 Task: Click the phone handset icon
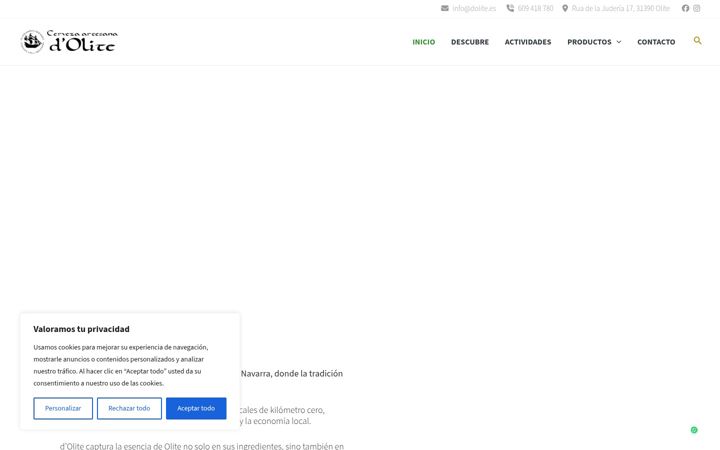coord(510,8)
